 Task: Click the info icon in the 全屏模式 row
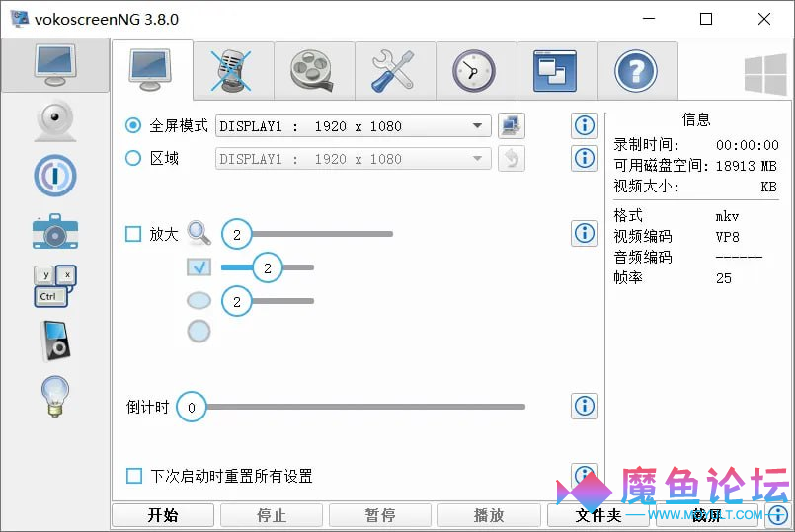coord(585,125)
